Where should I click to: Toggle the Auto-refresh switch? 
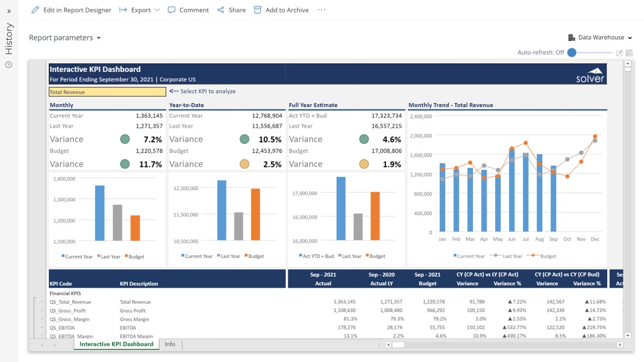(x=572, y=52)
